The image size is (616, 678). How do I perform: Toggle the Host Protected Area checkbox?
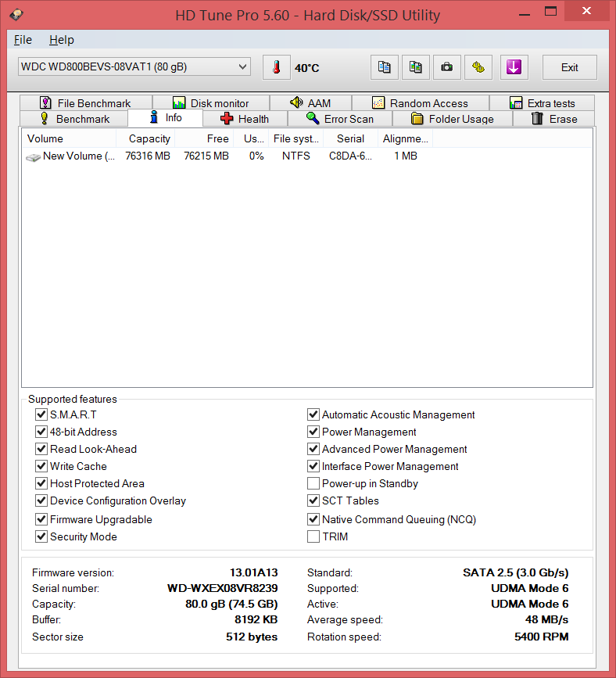click(41, 483)
